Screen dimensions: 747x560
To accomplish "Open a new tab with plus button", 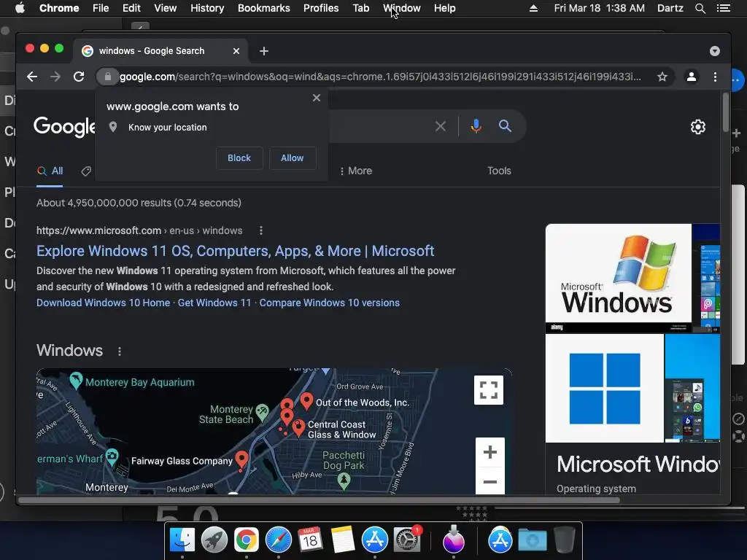I will coord(264,51).
